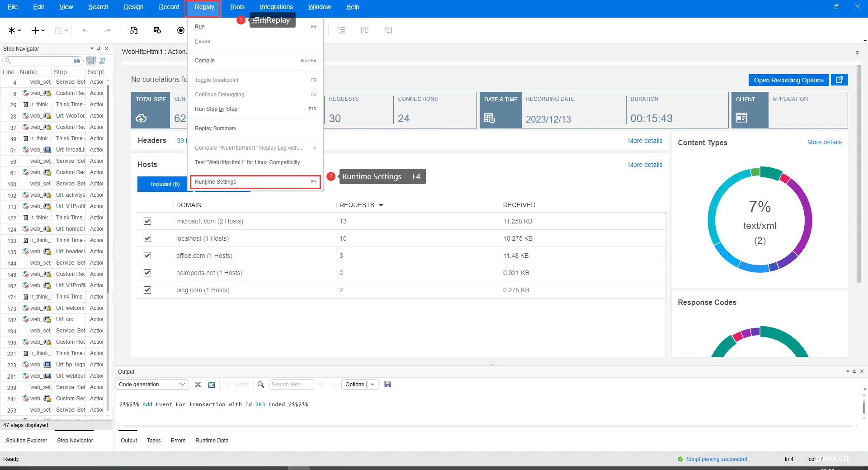Switch to the Errors tab
The height and width of the screenshot is (470, 868).
click(178, 441)
